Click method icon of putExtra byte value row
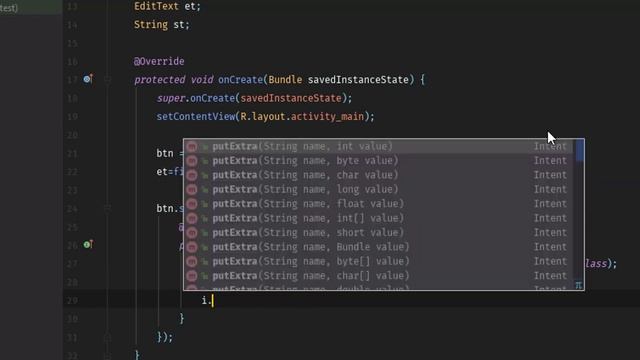The image size is (640, 360). click(x=192, y=161)
